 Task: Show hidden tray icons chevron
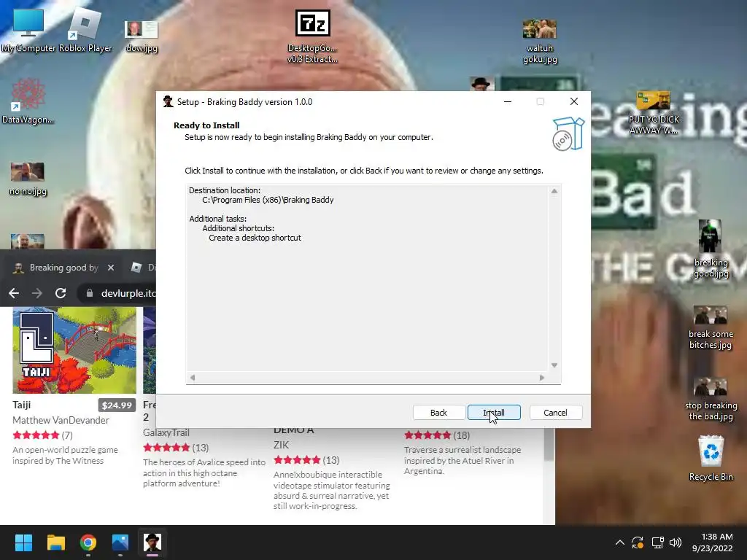tap(620, 542)
